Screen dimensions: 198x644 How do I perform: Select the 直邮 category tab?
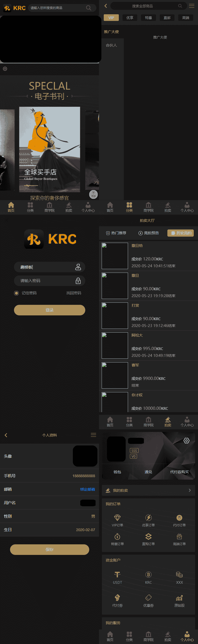tap(167, 18)
